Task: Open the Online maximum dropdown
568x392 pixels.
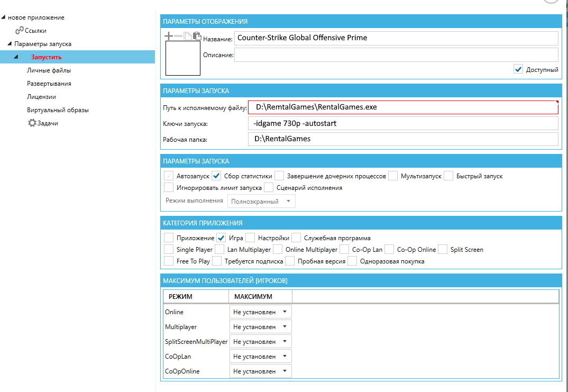Action: (261, 312)
